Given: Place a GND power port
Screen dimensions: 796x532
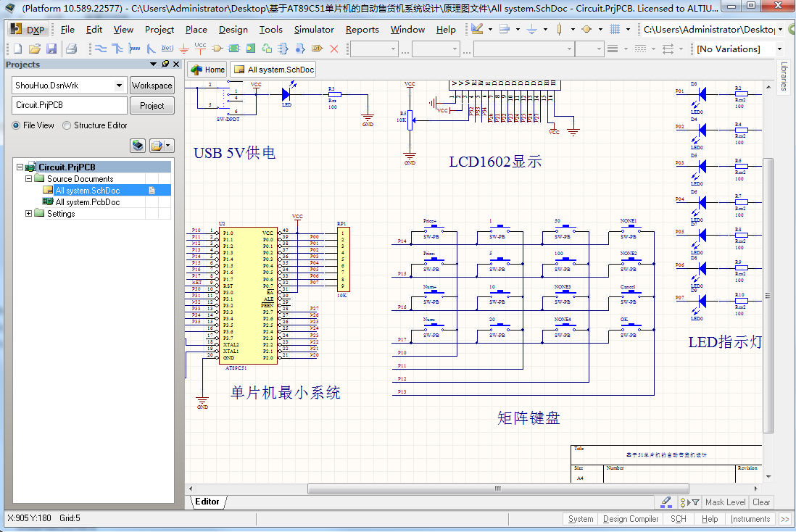Looking at the screenshot, I should (x=184, y=49).
